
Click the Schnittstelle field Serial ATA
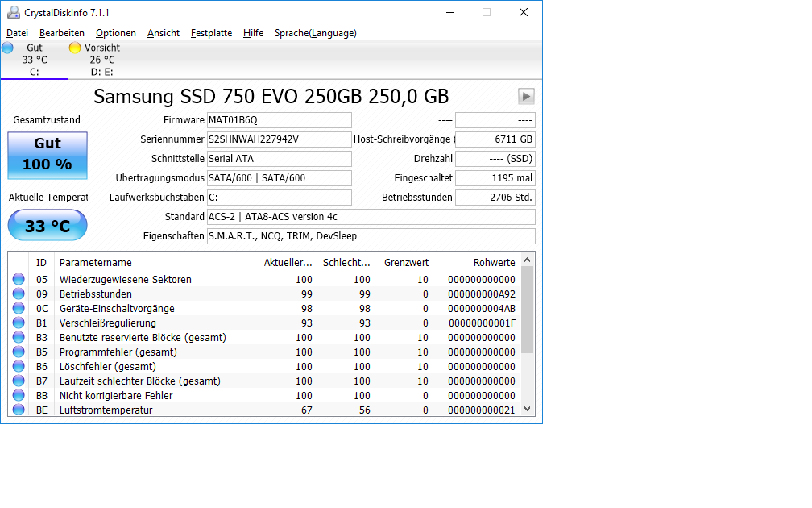279,159
